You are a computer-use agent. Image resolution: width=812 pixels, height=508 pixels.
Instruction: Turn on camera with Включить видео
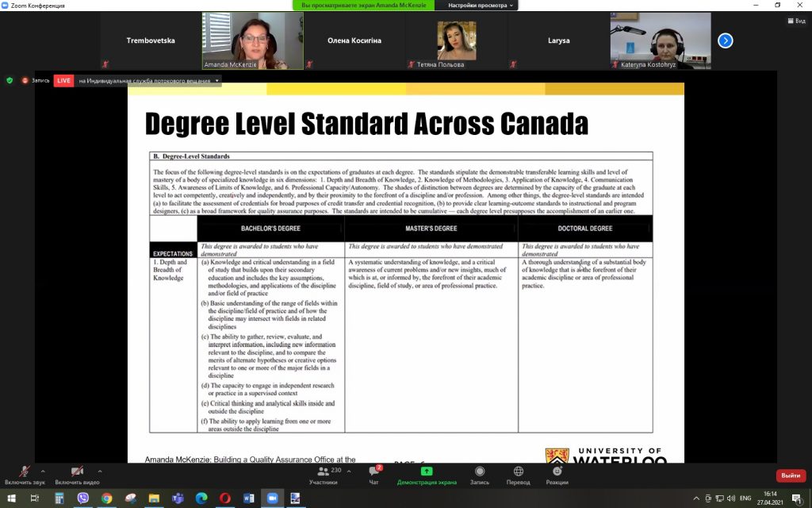(x=77, y=475)
